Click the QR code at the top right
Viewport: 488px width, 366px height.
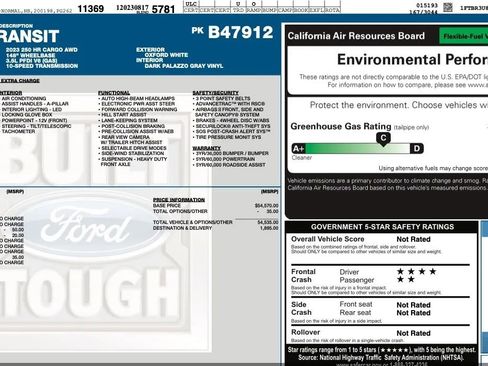(x=448, y=7)
